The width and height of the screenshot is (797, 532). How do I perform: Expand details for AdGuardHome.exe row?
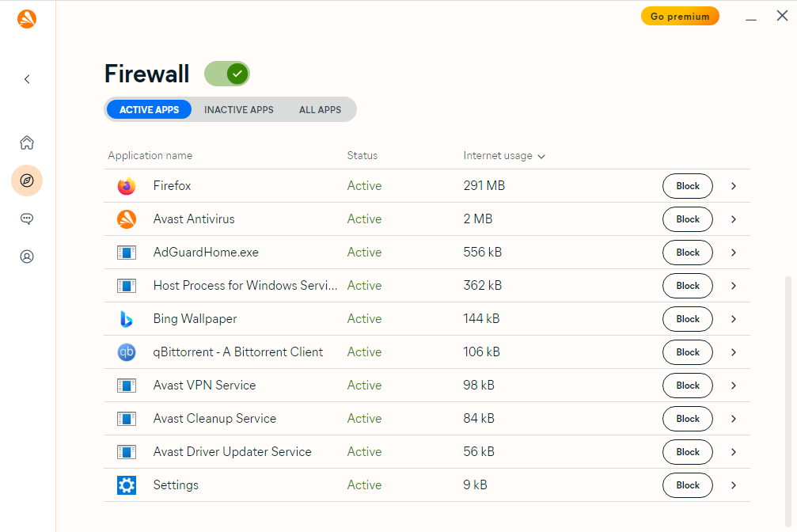click(734, 253)
